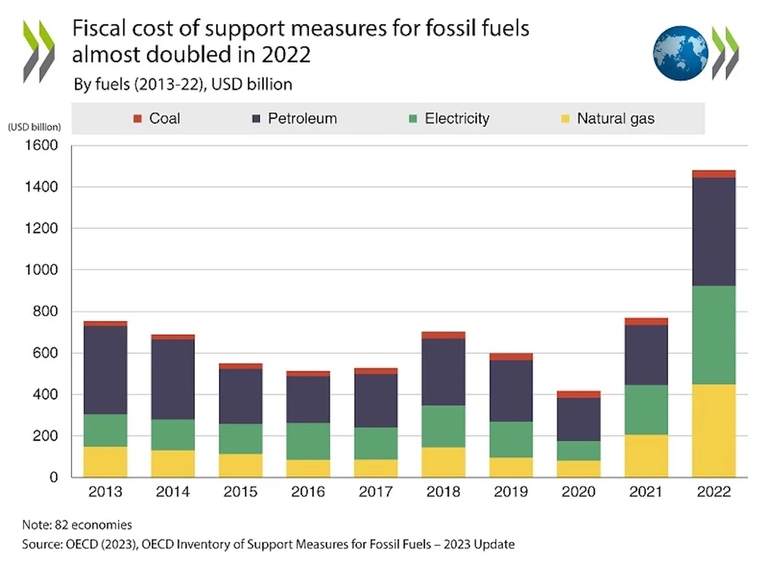The height and width of the screenshot is (566, 768).
Task: Click the 2022 natural gas bar segment
Action: pos(713,431)
